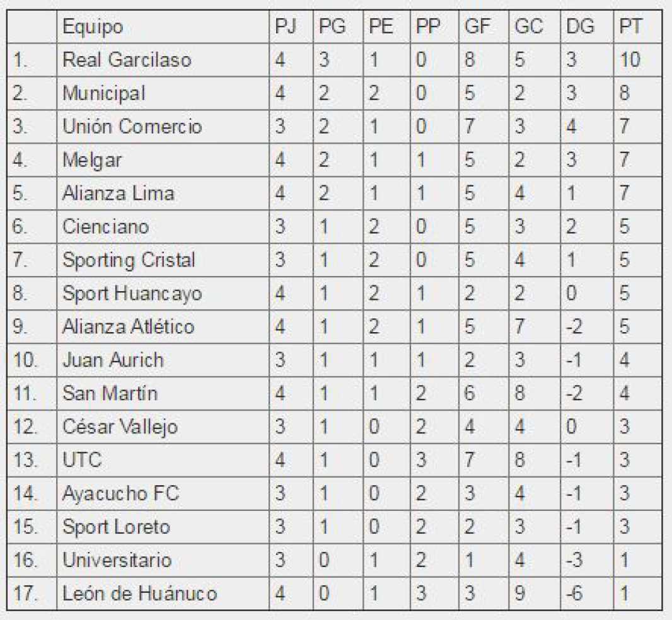The image size is (672, 620).
Task: Click the Melgar team name
Action: pos(92,160)
